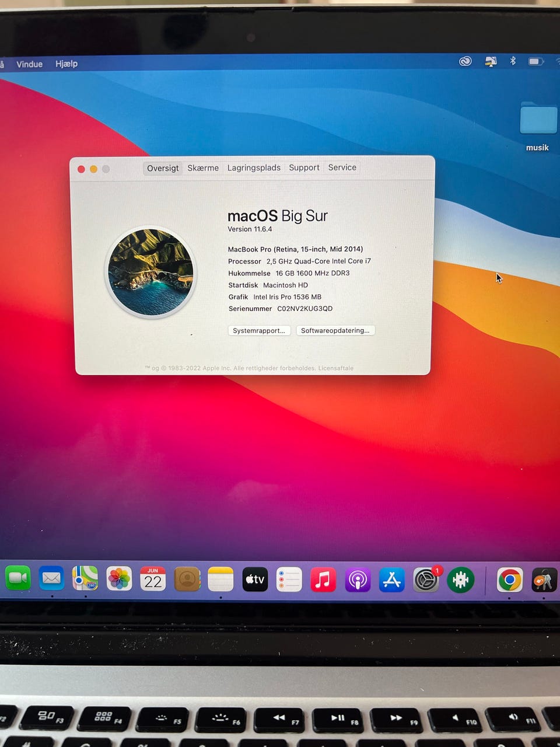This screenshot has width=560, height=747.
Task: Check battery status in menu bar
Action: point(535,61)
